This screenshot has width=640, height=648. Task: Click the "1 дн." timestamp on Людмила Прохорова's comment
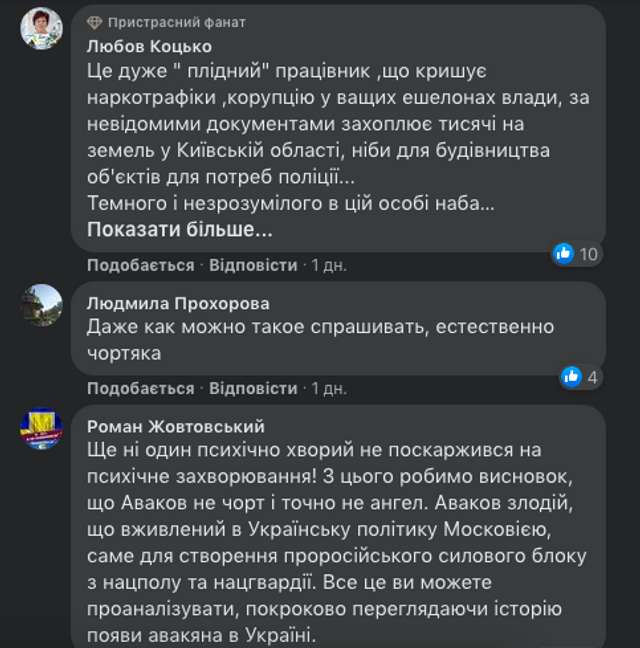[328, 388]
